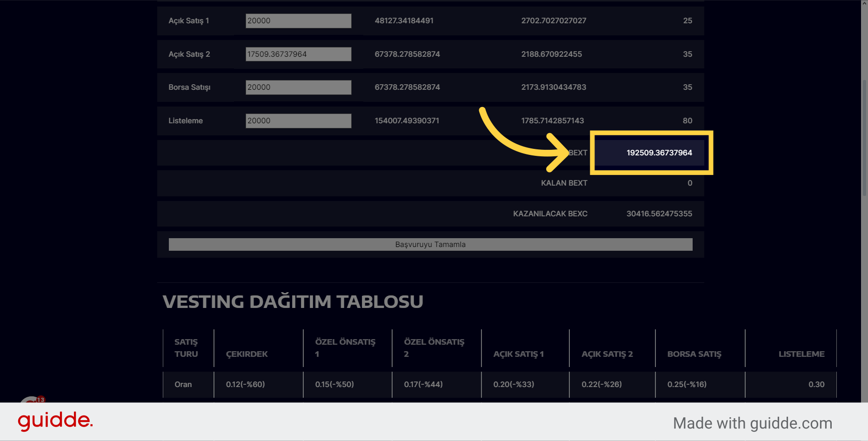Click the value 2702.7027027027

pos(554,21)
